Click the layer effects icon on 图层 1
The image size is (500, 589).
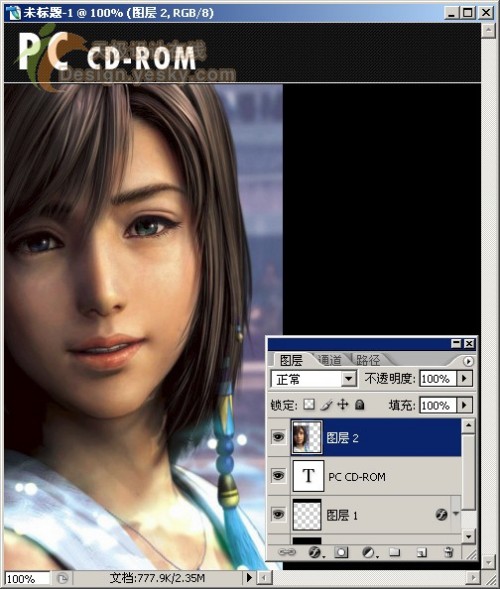click(441, 514)
